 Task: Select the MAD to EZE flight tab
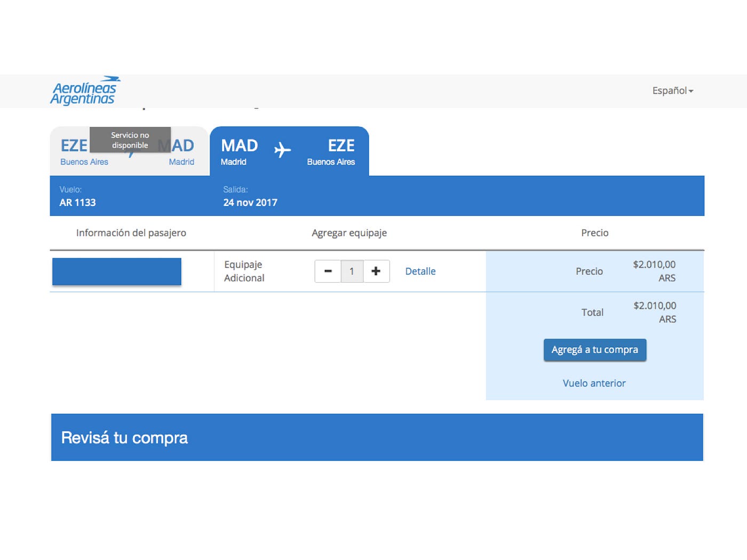(x=289, y=151)
